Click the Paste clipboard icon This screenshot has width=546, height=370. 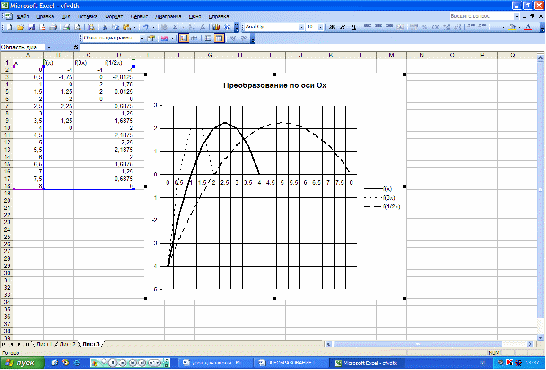tap(127, 27)
